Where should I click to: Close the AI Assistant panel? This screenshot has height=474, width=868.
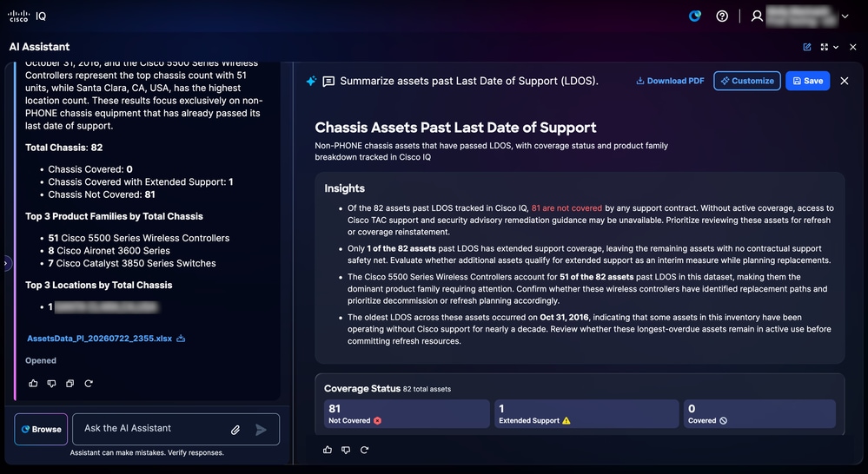click(x=853, y=47)
